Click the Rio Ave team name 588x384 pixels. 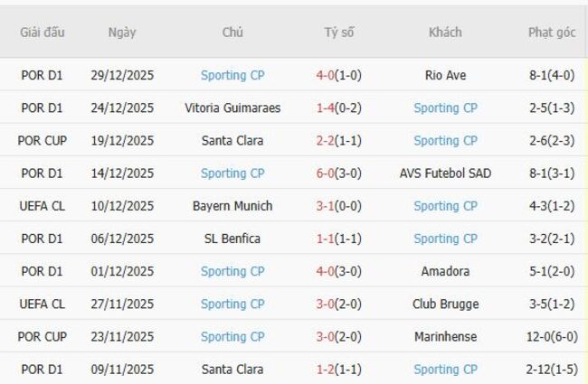(445, 75)
